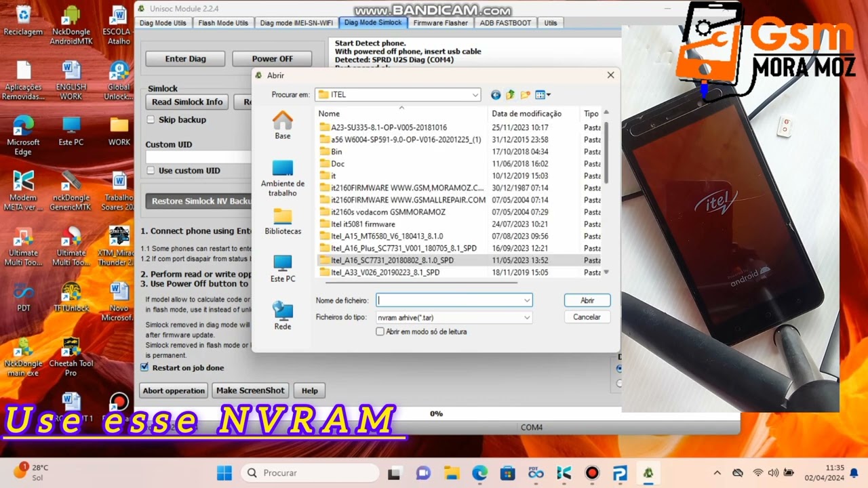Viewport: 868px width, 488px height.
Task: Open Microsoft Store from the taskbar
Action: tap(507, 472)
